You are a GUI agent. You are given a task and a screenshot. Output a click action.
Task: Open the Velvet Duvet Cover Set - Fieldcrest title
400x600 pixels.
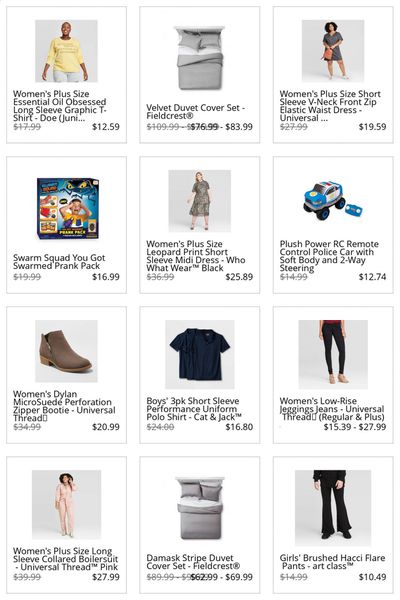195,112
